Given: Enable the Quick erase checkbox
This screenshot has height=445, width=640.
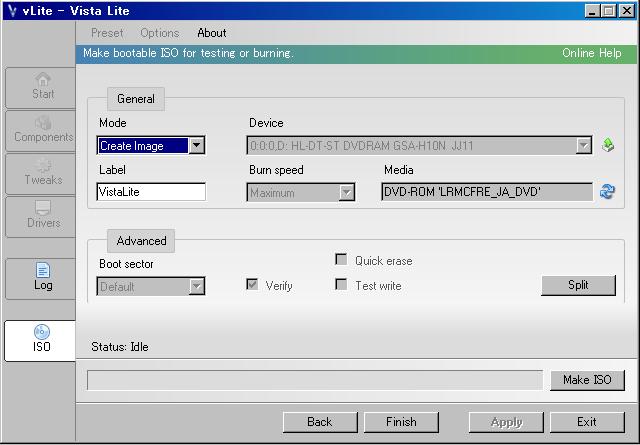Looking at the screenshot, I should pyautogui.click(x=341, y=259).
